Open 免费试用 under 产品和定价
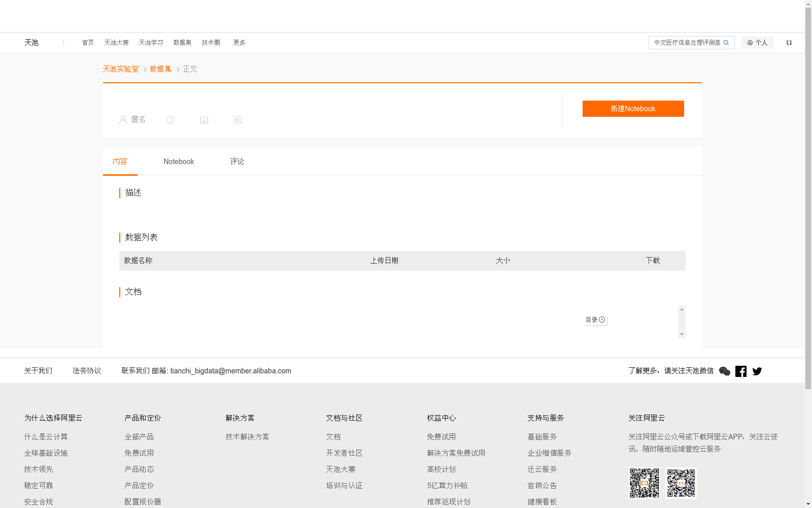The height and width of the screenshot is (508, 812). click(x=139, y=453)
